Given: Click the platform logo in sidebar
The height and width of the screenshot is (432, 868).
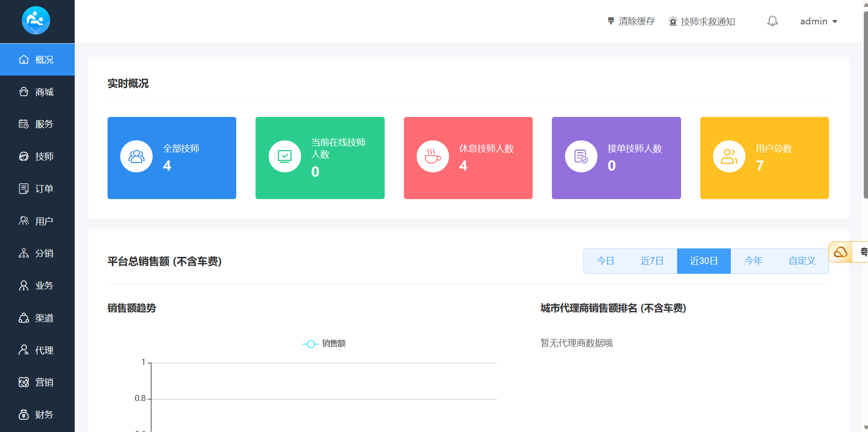Looking at the screenshot, I should click(36, 21).
